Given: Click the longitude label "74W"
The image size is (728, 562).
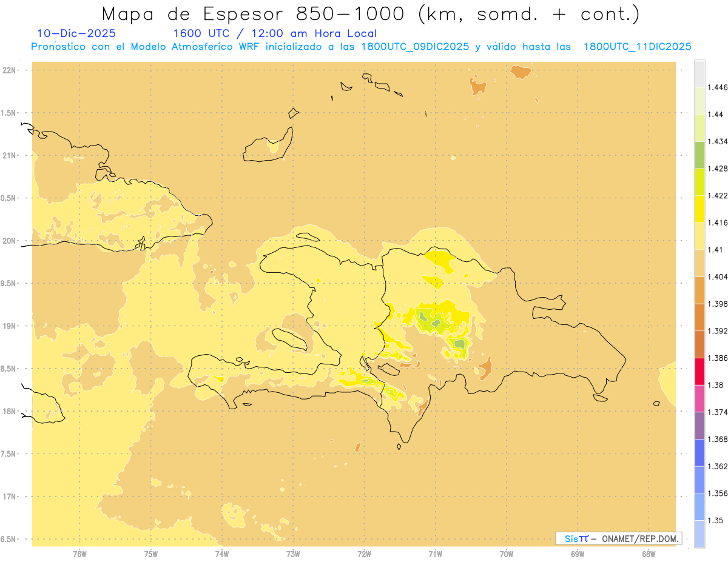Looking at the screenshot, I should [222, 554].
